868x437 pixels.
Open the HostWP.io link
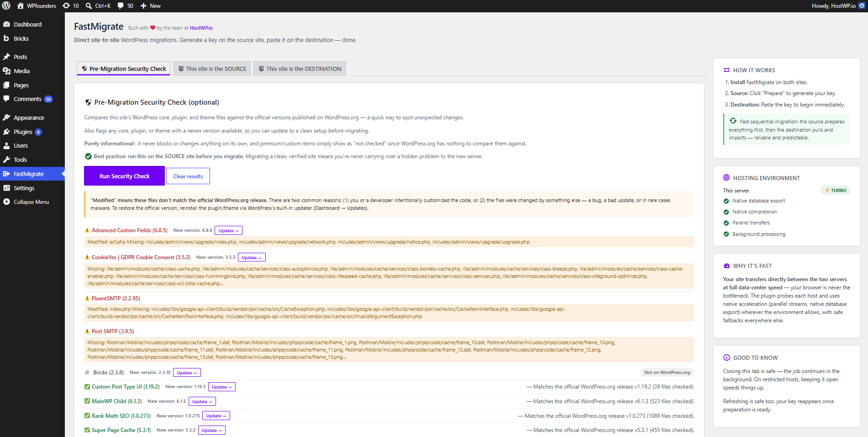click(201, 28)
